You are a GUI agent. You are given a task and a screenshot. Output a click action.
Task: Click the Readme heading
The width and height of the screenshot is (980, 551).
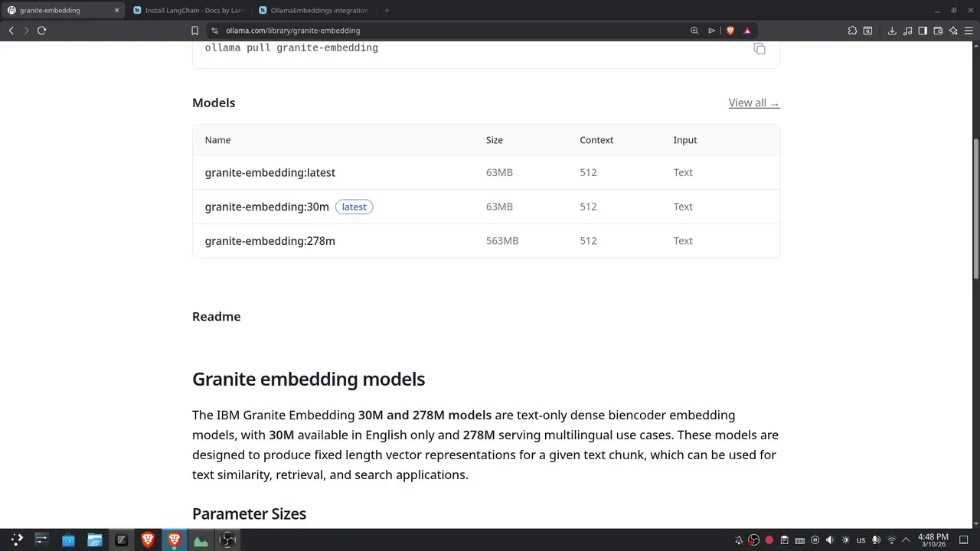[217, 316]
